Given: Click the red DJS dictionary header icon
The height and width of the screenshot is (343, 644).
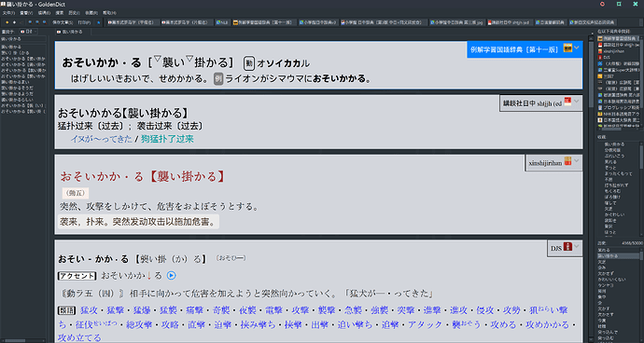Looking at the screenshot, I should click(567, 247).
